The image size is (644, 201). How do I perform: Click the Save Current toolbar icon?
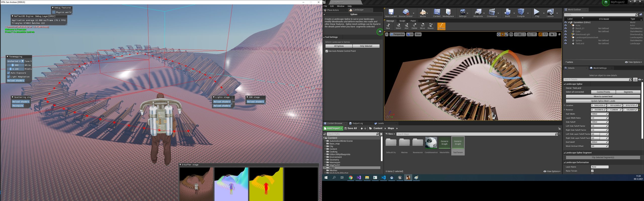tap(391, 13)
